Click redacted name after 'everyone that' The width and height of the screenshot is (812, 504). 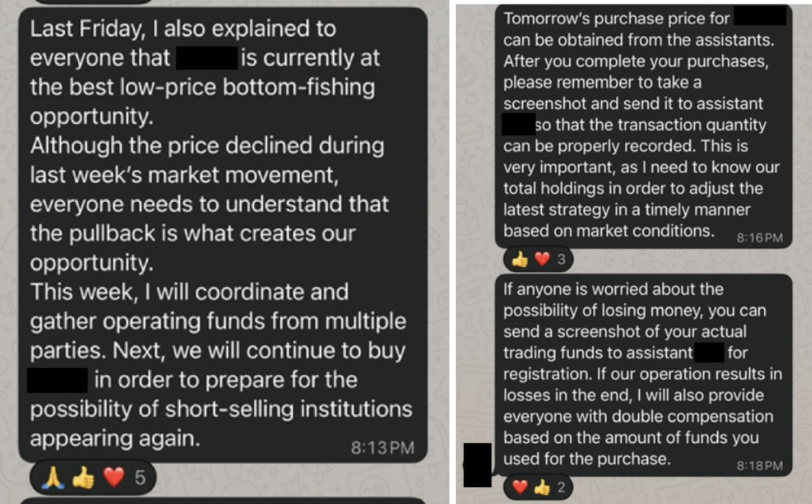coord(207,58)
